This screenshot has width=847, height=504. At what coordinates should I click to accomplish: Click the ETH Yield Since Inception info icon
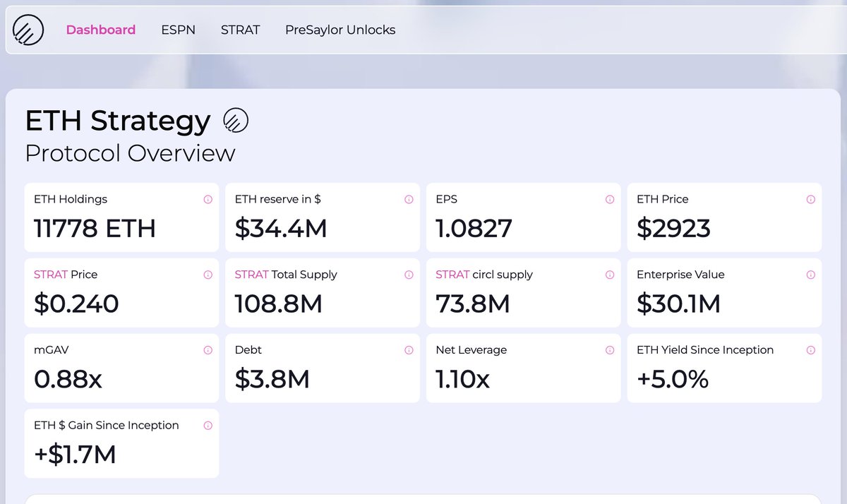click(x=810, y=350)
